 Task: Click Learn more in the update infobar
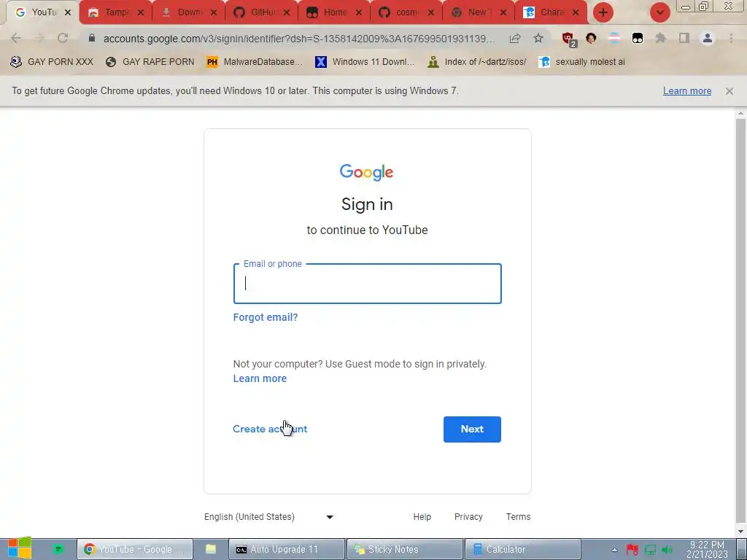pos(687,91)
